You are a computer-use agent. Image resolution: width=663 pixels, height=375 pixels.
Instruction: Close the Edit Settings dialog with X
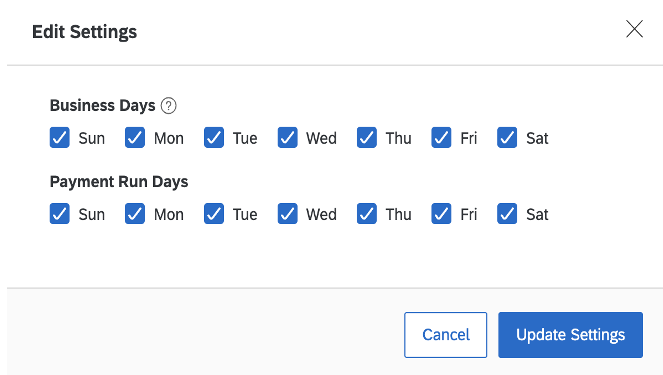(x=634, y=29)
